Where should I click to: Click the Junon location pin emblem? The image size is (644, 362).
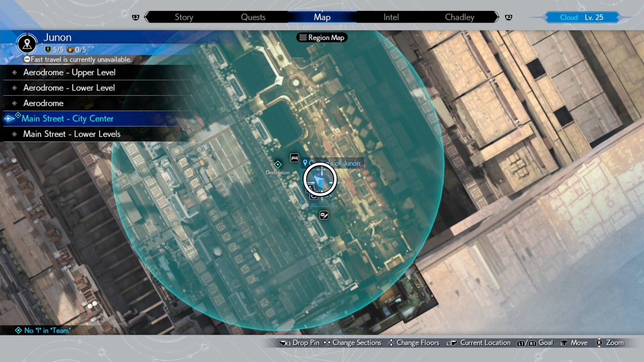[27, 44]
